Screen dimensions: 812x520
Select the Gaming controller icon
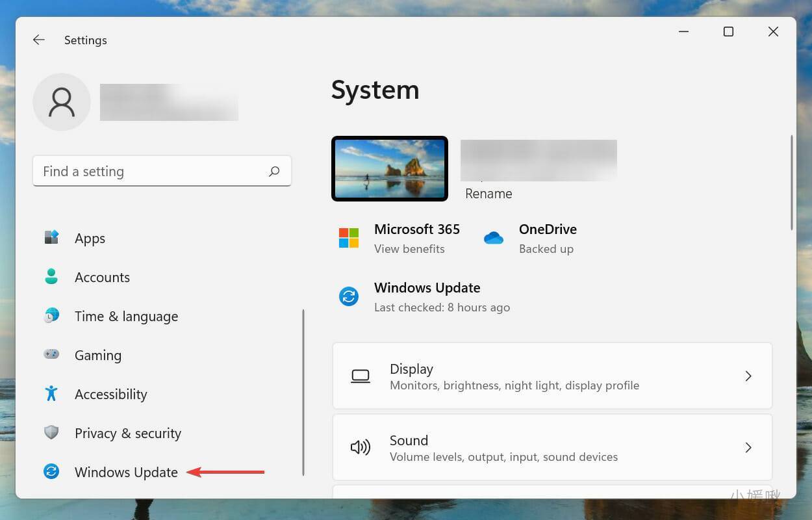(51, 355)
